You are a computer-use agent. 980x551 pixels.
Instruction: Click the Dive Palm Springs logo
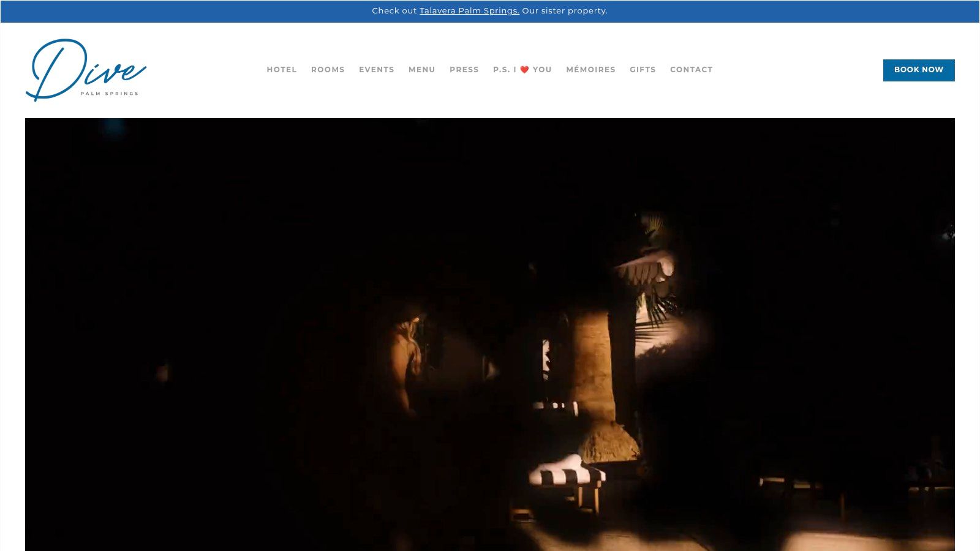click(x=86, y=70)
